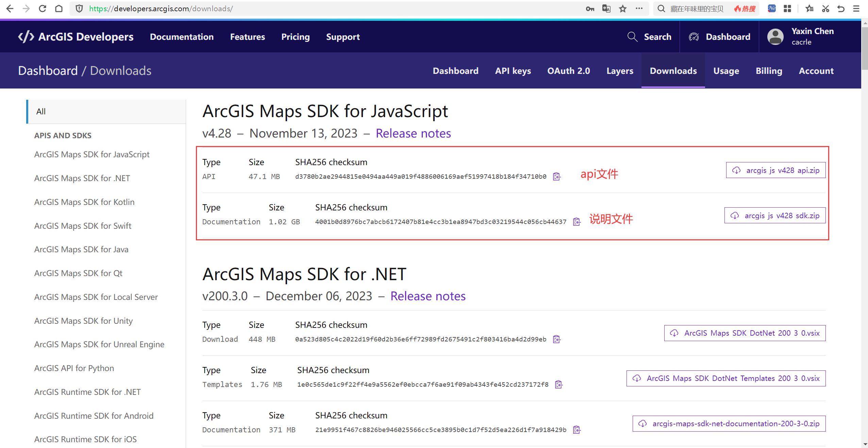The image size is (868, 448).
Task: Download ArcGIS Maps SDK DotNet 200 3 0.vsix
Action: click(745, 333)
